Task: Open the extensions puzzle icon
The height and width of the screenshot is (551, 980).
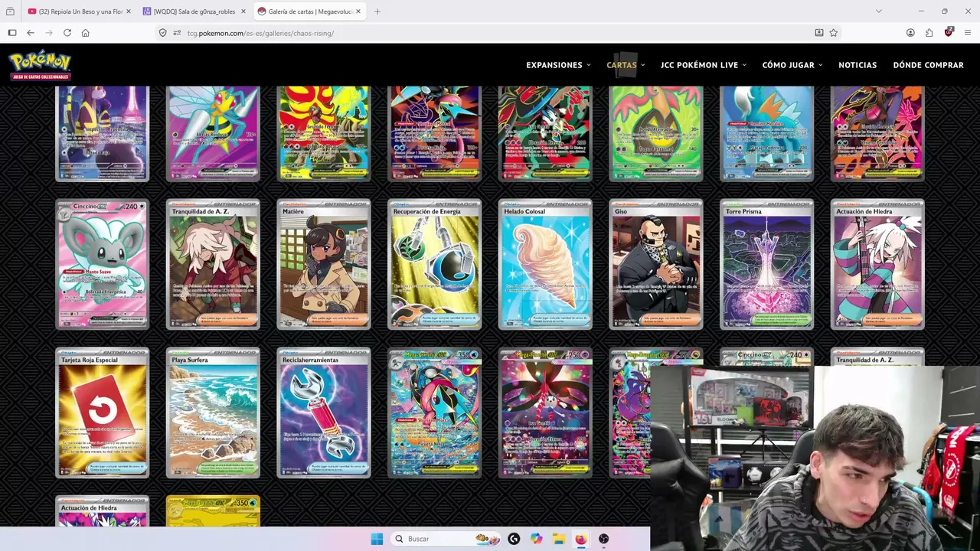Action: click(929, 33)
